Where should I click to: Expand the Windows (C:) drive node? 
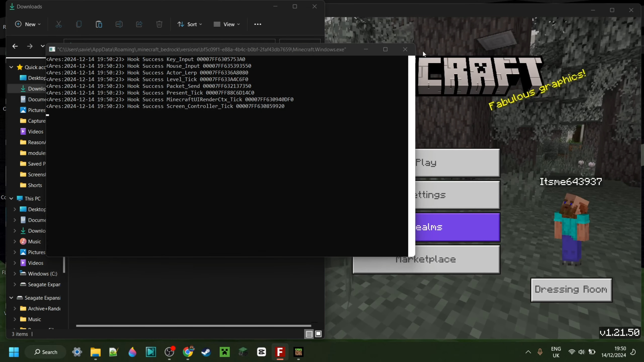coord(15,274)
